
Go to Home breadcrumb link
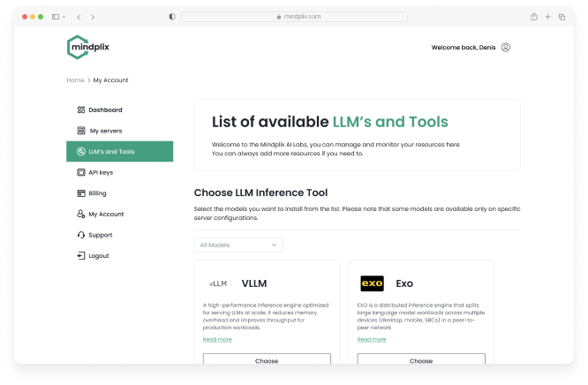point(75,80)
